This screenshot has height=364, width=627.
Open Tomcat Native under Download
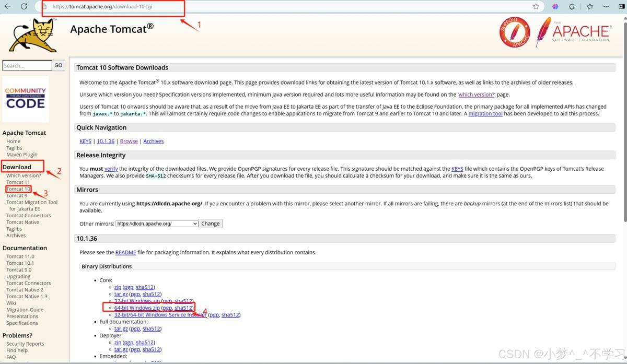point(22,222)
